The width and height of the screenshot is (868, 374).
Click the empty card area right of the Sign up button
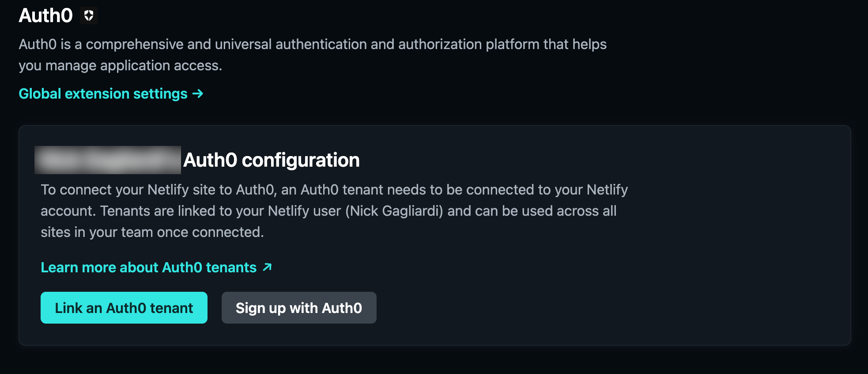609,308
